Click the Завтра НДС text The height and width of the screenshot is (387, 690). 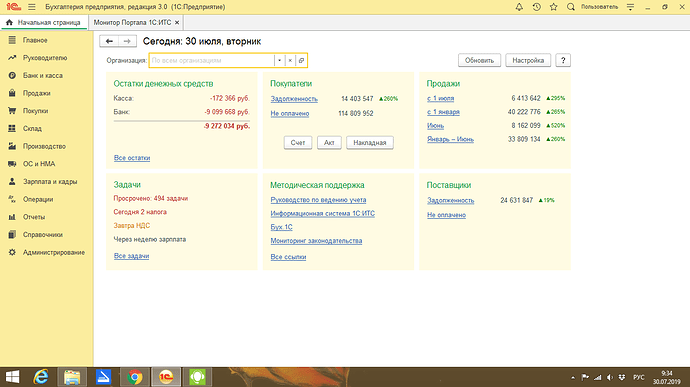(132, 226)
